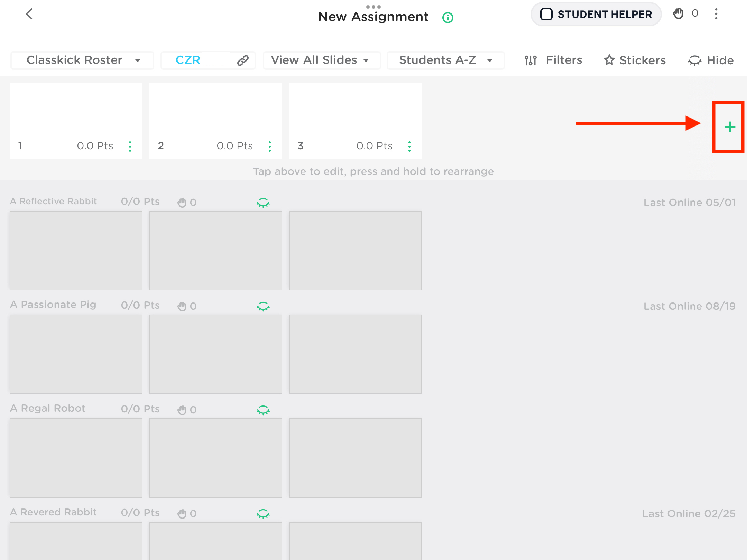This screenshot has width=747, height=560.
Task: Open A Passionate Pig's third slide
Action: (356, 354)
